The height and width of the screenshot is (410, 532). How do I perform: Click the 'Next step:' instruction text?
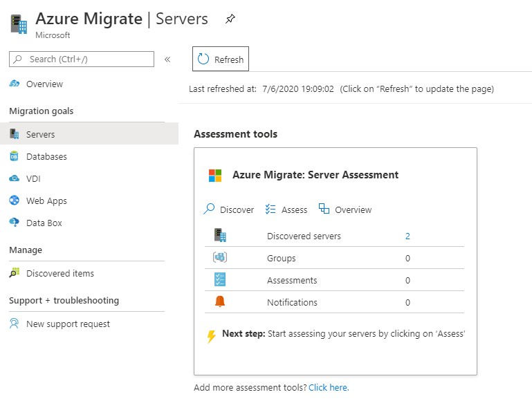pos(343,334)
